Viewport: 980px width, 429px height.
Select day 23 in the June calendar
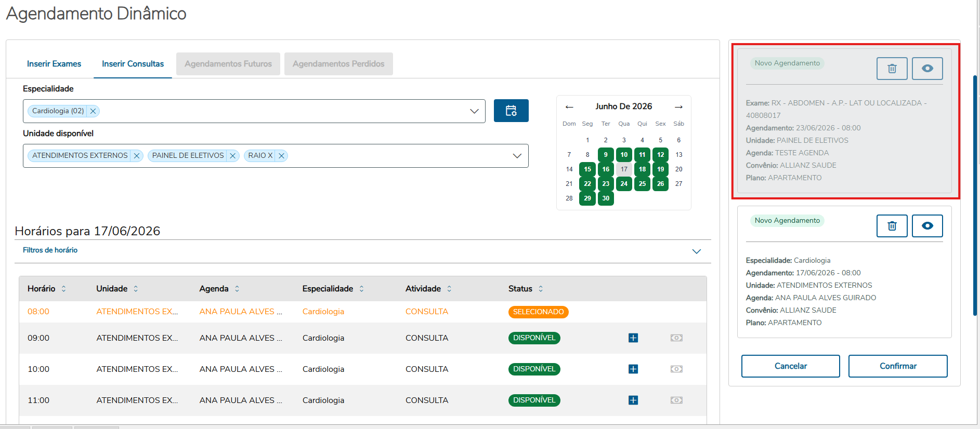tap(606, 184)
